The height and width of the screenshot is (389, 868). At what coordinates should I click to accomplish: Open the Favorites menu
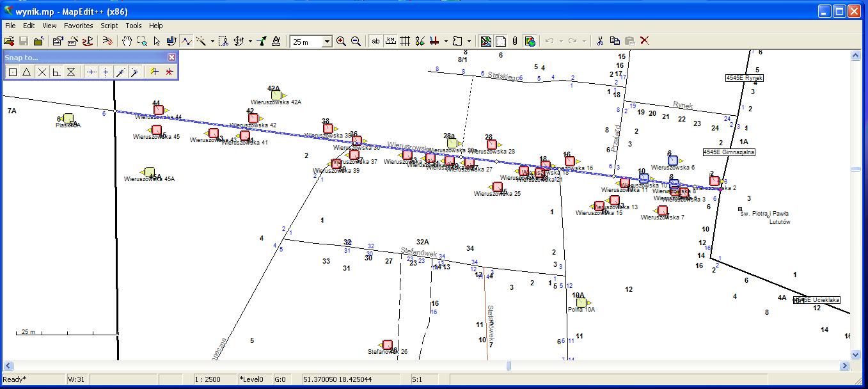tap(78, 26)
